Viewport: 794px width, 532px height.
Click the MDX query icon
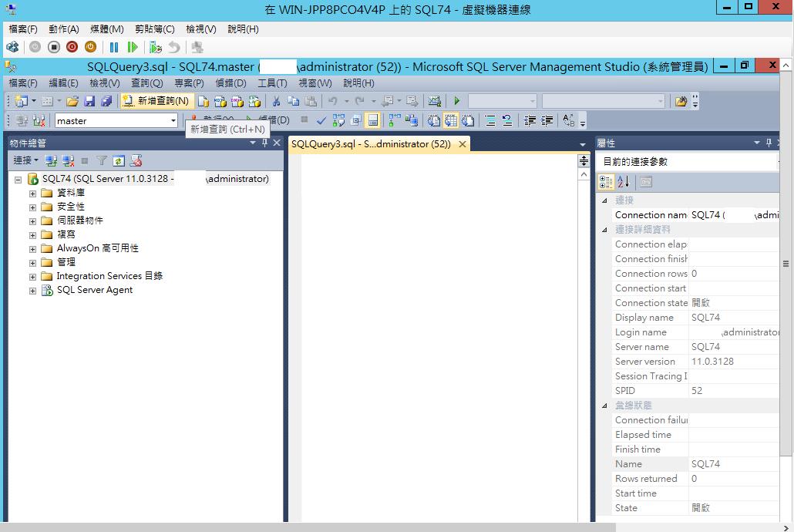pyautogui.click(x=220, y=101)
